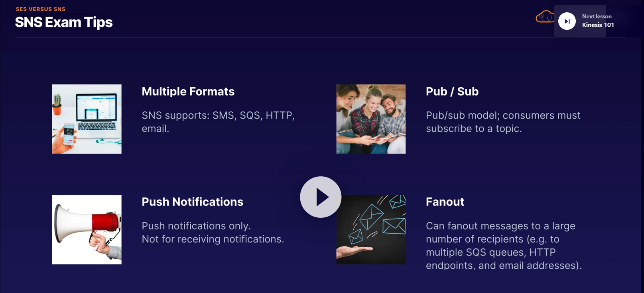Image resolution: width=644 pixels, height=293 pixels.
Task: Click the 'Not for receiving notifications.' line
Action: pyautogui.click(x=213, y=239)
